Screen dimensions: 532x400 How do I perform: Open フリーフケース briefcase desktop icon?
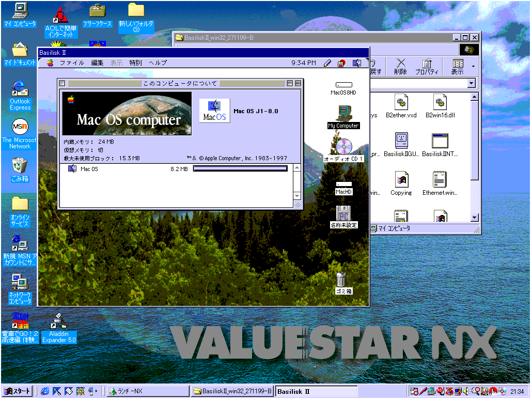[98, 16]
